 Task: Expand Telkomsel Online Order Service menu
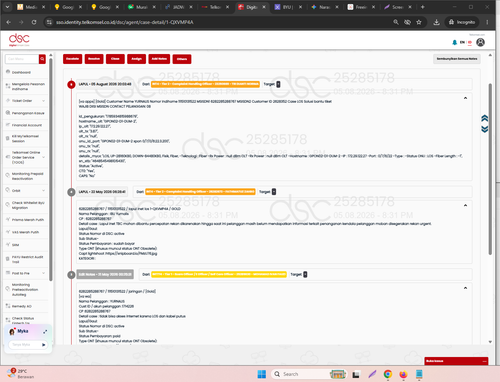coord(25,157)
